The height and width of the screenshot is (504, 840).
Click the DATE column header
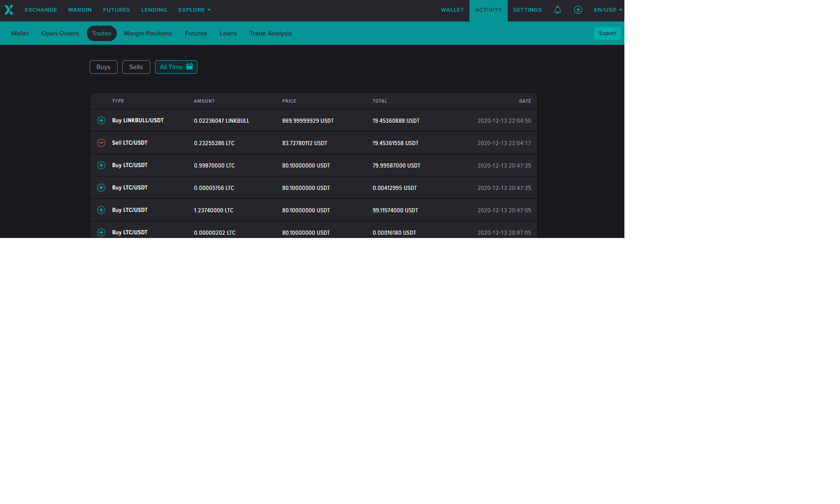pyautogui.click(x=525, y=101)
